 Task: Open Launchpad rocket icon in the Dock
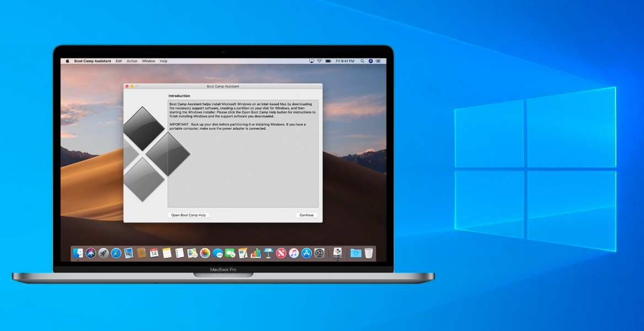(104, 253)
